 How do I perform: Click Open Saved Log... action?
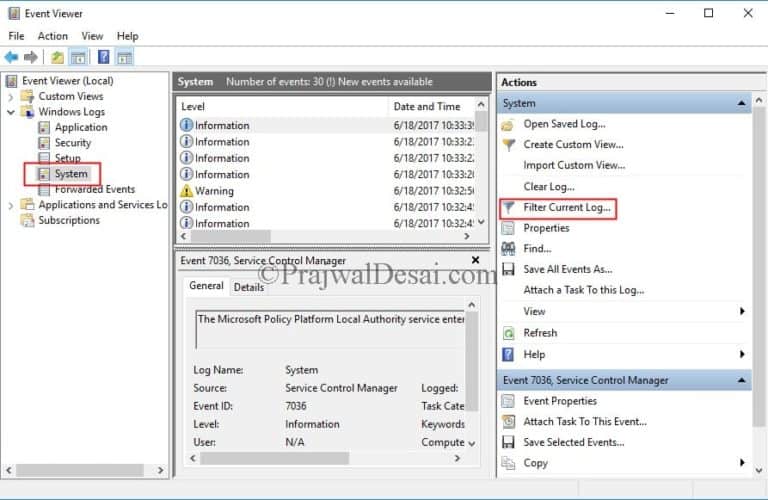point(564,124)
